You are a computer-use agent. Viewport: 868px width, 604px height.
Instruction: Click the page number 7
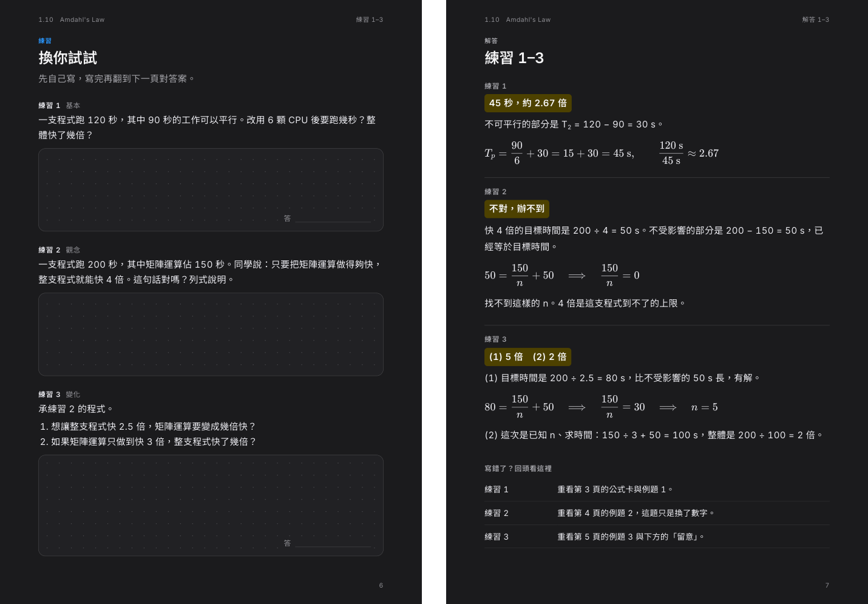pos(827,585)
